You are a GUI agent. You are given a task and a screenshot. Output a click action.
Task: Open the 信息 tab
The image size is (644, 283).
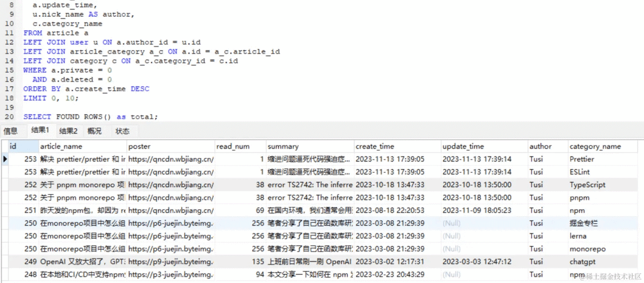pos(11,131)
